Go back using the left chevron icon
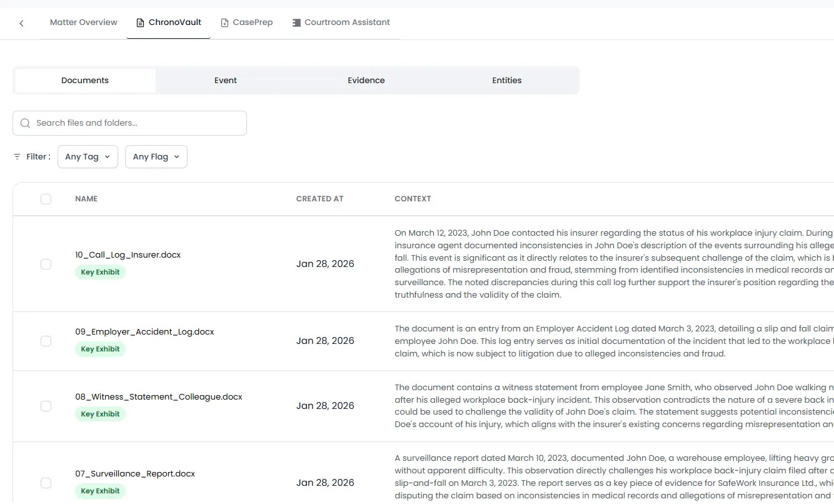834x504 pixels. [21, 23]
